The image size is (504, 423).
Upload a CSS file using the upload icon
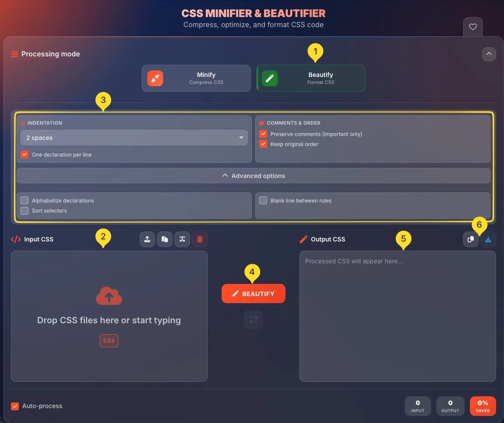point(147,239)
